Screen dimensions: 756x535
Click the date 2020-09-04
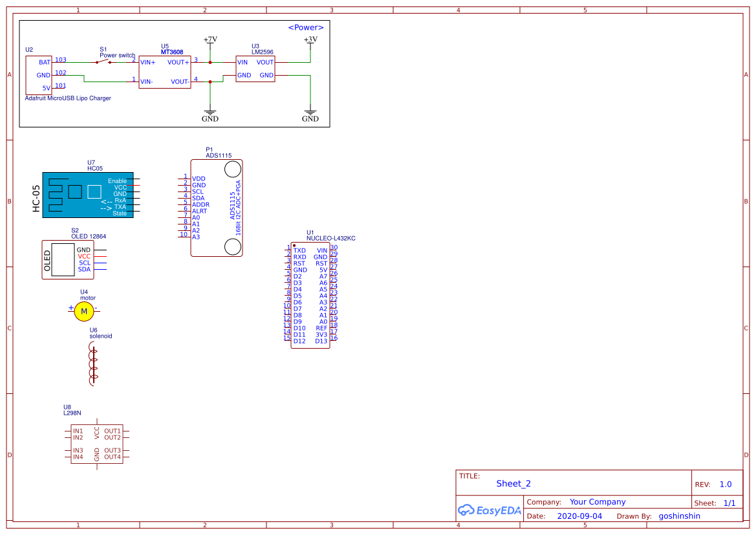coord(579,516)
